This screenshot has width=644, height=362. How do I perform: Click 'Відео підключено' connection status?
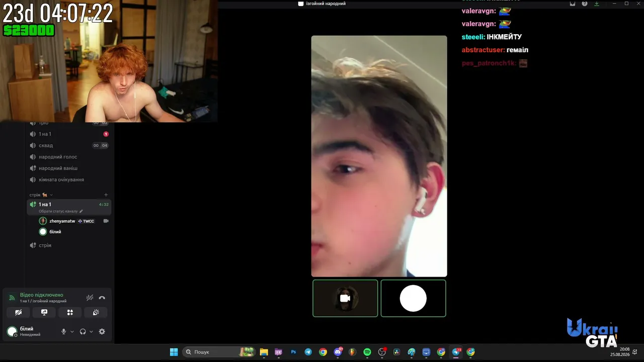(x=42, y=295)
